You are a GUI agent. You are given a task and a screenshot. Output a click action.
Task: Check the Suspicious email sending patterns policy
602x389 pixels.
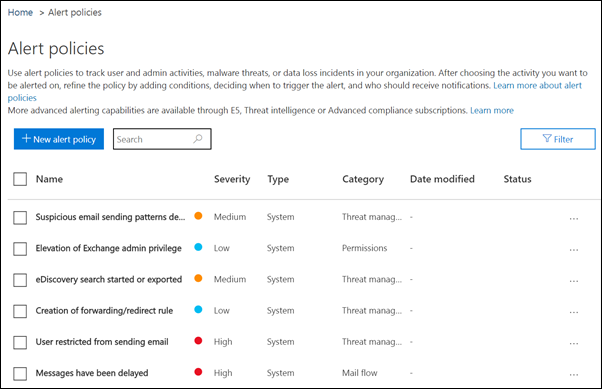point(20,218)
